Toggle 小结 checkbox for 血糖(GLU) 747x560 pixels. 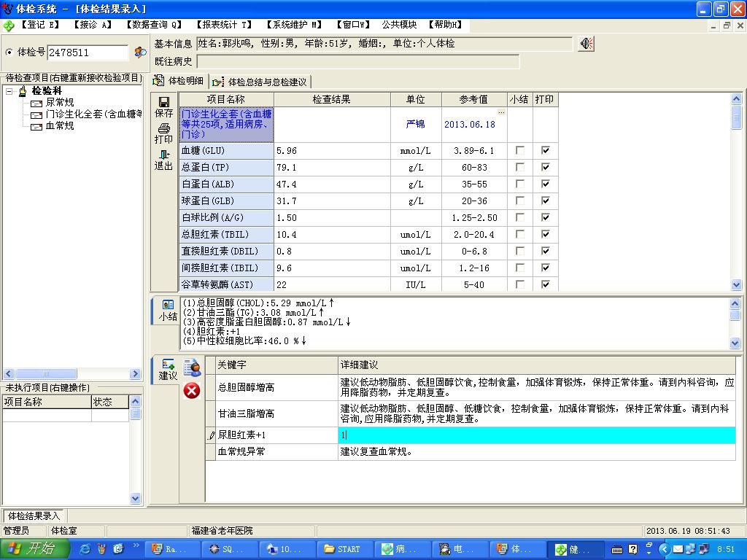[x=519, y=150]
